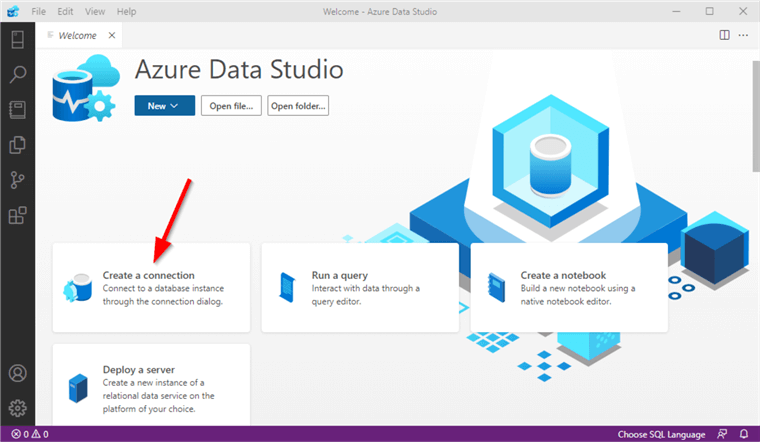Click the split editor icon
The height and width of the screenshot is (442, 760).
tap(724, 35)
